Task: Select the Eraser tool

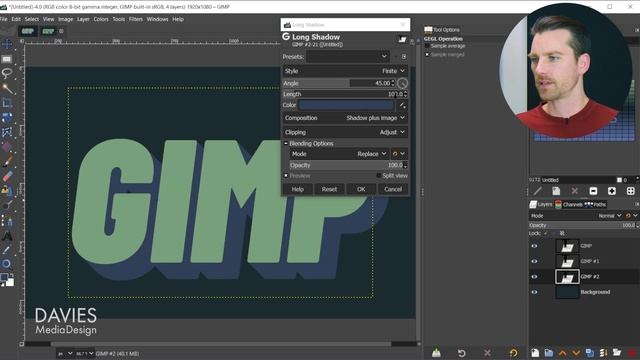Action: pyautogui.click(x=7, y=176)
